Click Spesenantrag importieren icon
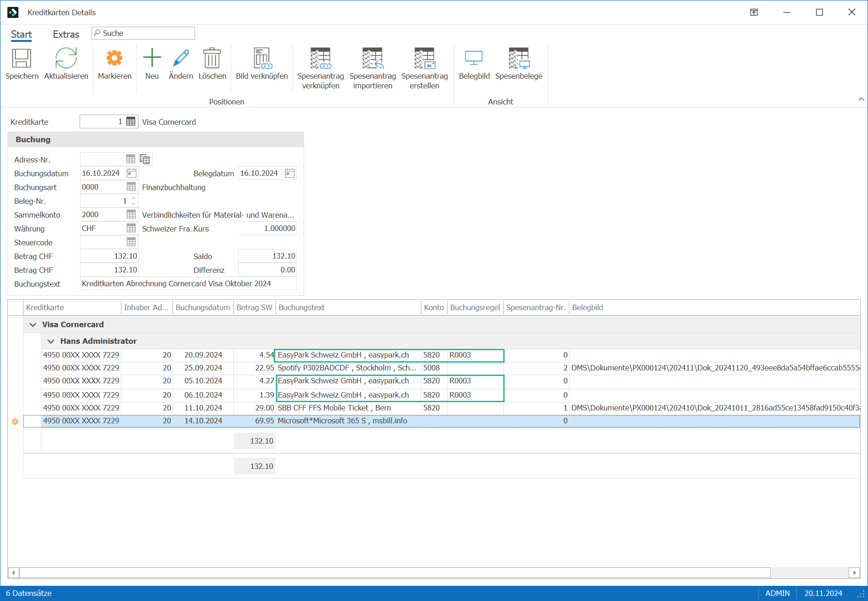 coord(373,58)
